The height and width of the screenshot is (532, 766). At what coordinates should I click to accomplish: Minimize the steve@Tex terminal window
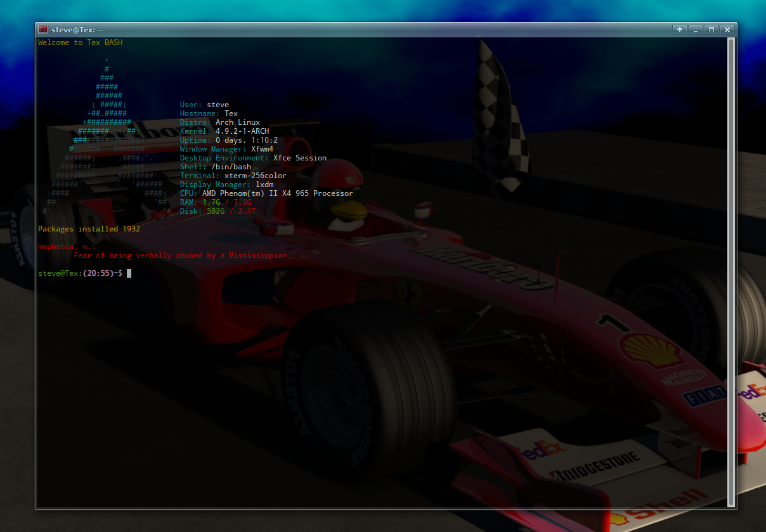pos(696,30)
